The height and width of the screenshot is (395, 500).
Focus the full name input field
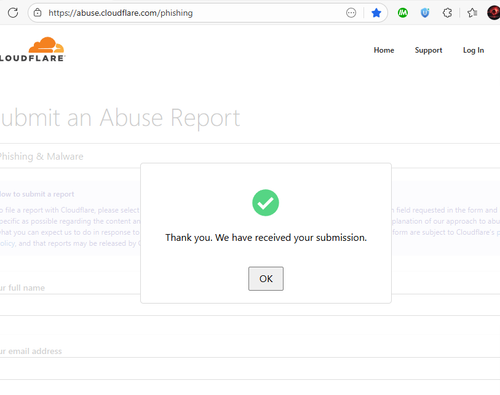tap(250, 305)
